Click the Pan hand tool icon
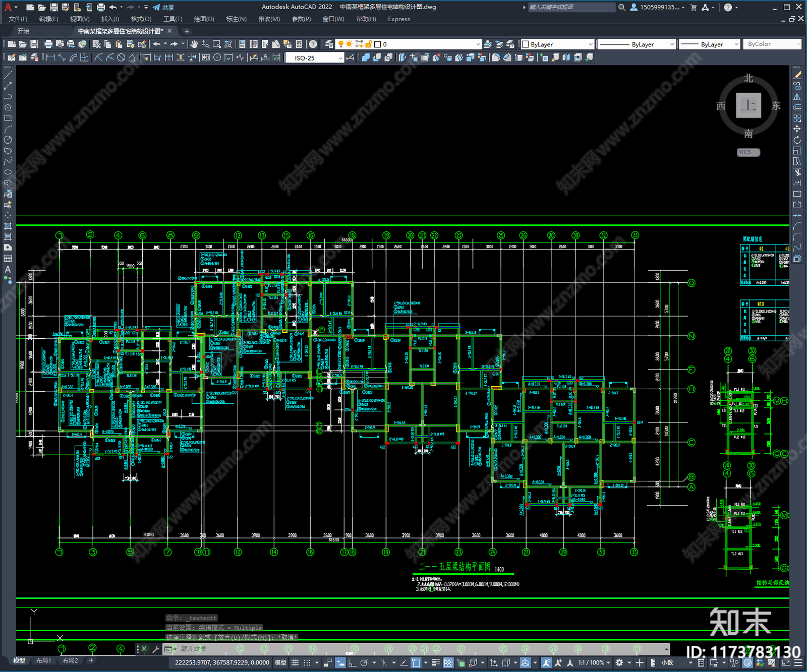Screen dimensions: 807x672 tap(194, 44)
